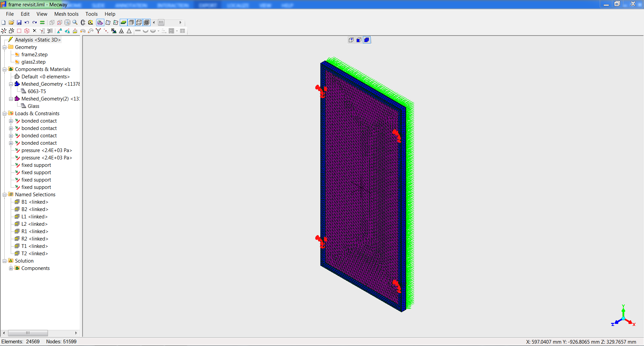The height and width of the screenshot is (346, 644).
Task: Select the first pressure <2.4E+03 Pa> load
Action: (x=47, y=150)
